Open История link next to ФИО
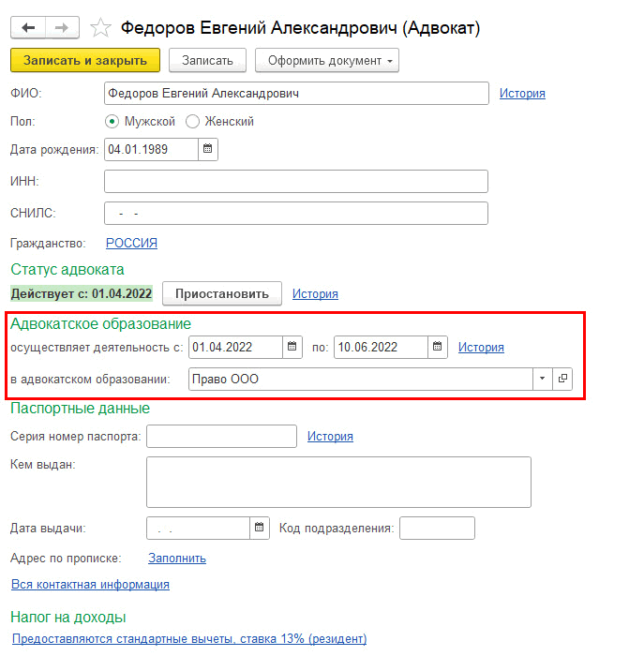Screen dimensions: 644x671 pyautogui.click(x=522, y=93)
